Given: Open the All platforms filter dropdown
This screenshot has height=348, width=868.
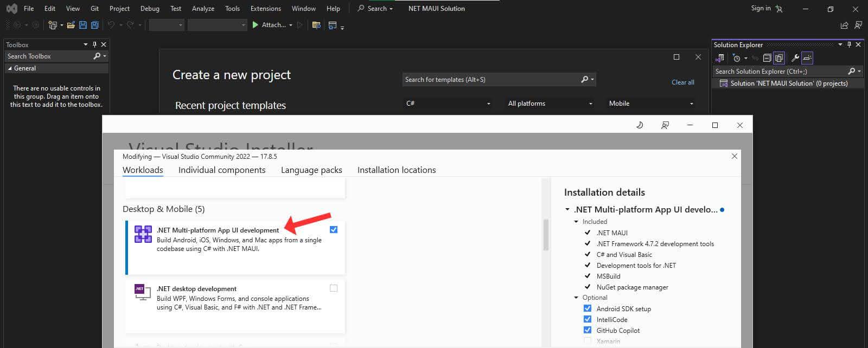Looking at the screenshot, I should (550, 104).
